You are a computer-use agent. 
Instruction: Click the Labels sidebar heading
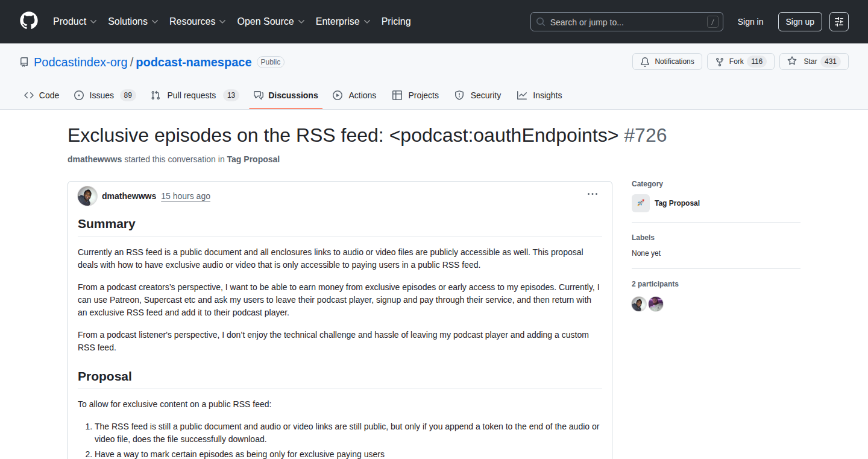click(x=643, y=238)
